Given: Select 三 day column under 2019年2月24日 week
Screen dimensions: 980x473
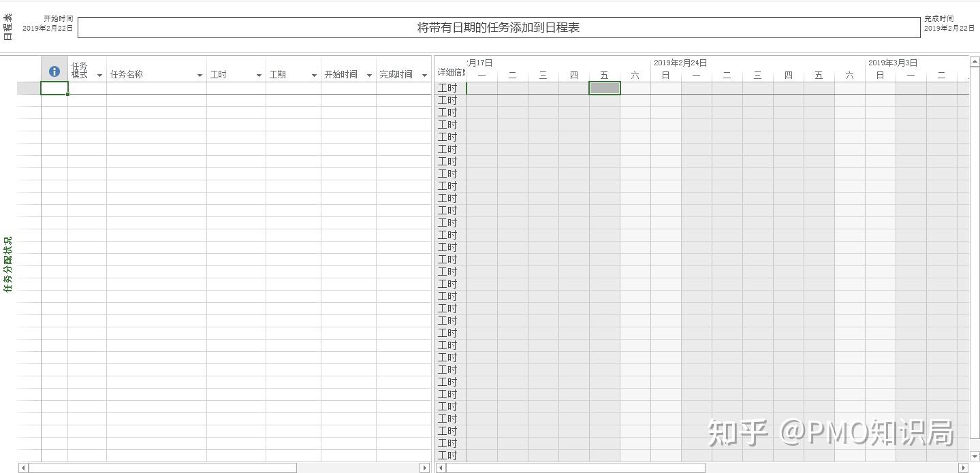Looking at the screenshot, I should (x=757, y=76).
